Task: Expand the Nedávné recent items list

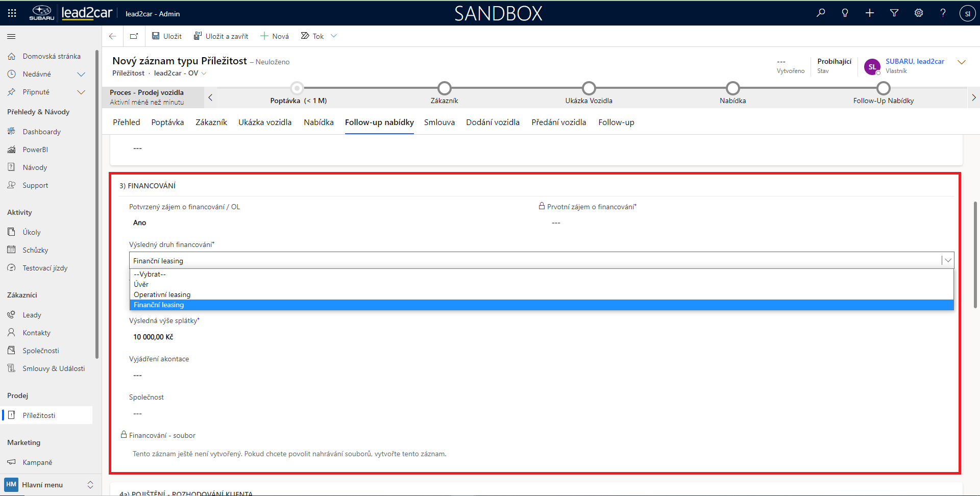Action: [81, 74]
